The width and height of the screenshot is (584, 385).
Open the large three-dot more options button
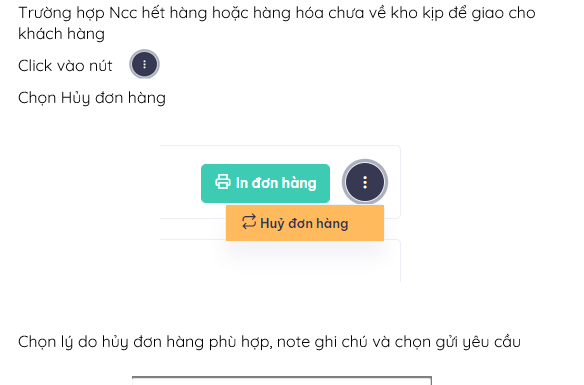click(365, 182)
